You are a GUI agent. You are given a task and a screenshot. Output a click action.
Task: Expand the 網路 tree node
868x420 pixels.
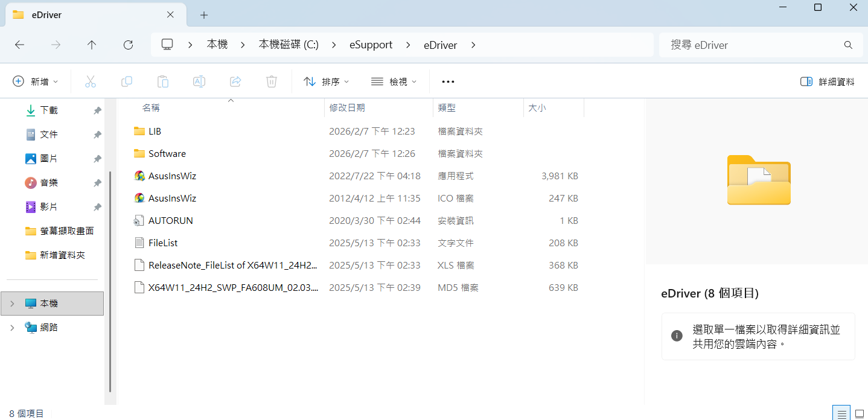click(x=12, y=328)
